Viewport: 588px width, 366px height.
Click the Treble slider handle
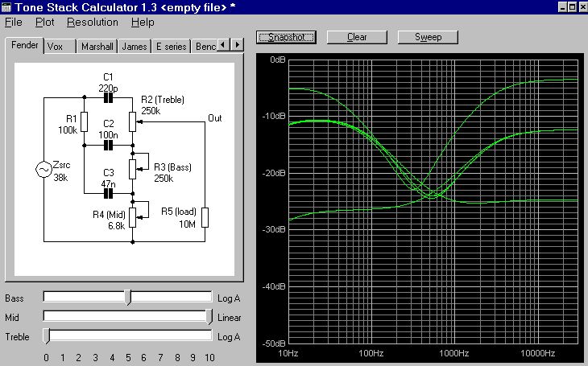tap(47, 336)
